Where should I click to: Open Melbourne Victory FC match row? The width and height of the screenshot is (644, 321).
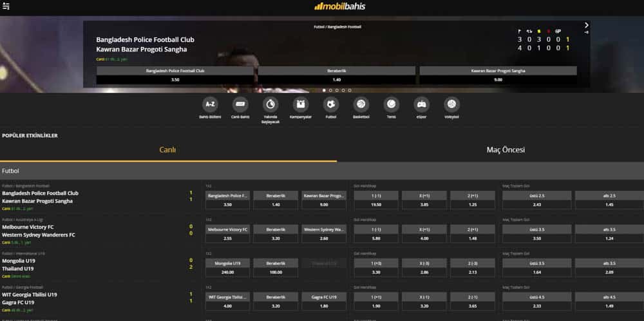click(28, 227)
